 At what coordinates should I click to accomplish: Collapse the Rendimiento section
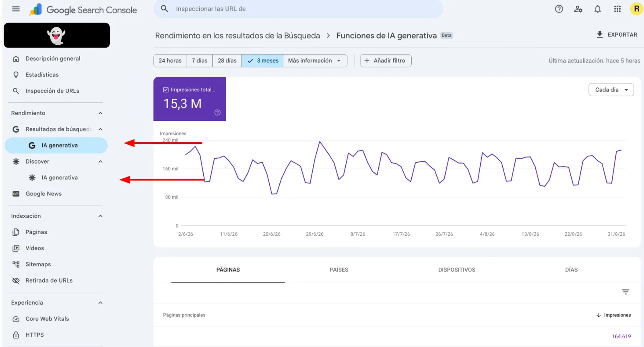[100, 113]
